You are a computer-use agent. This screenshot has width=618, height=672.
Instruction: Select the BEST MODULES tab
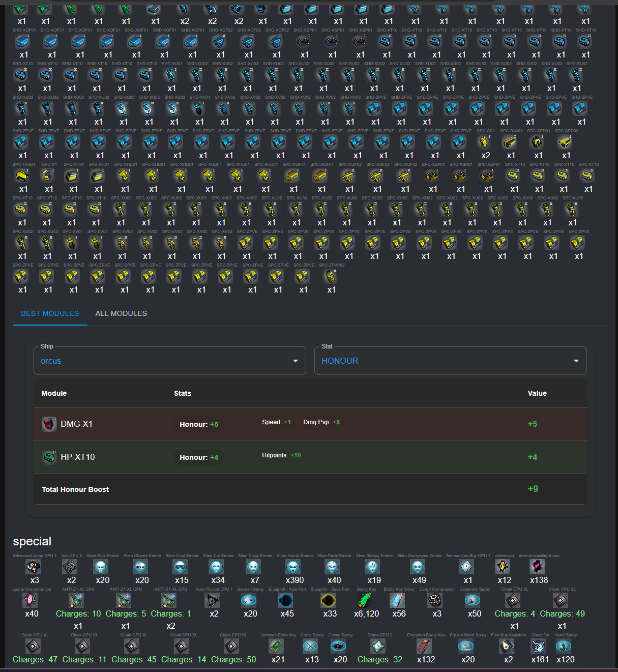(x=50, y=313)
